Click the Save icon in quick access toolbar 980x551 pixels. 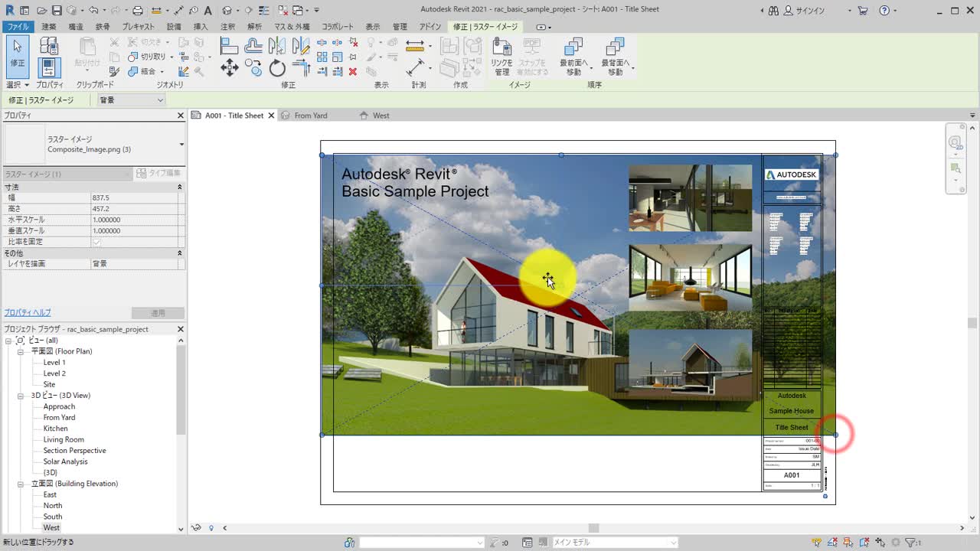57,11
